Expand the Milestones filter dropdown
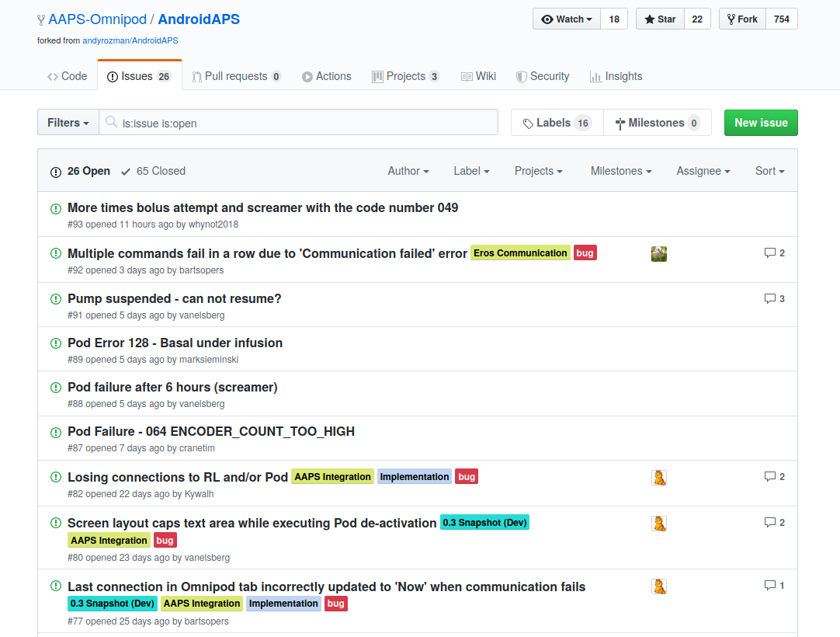This screenshot has height=637, width=840. [621, 170]
